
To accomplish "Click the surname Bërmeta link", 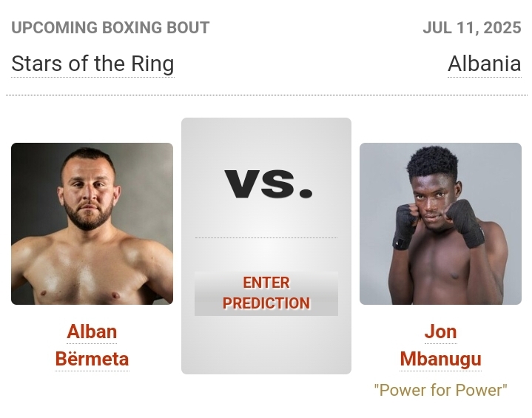I will [92, 360].
